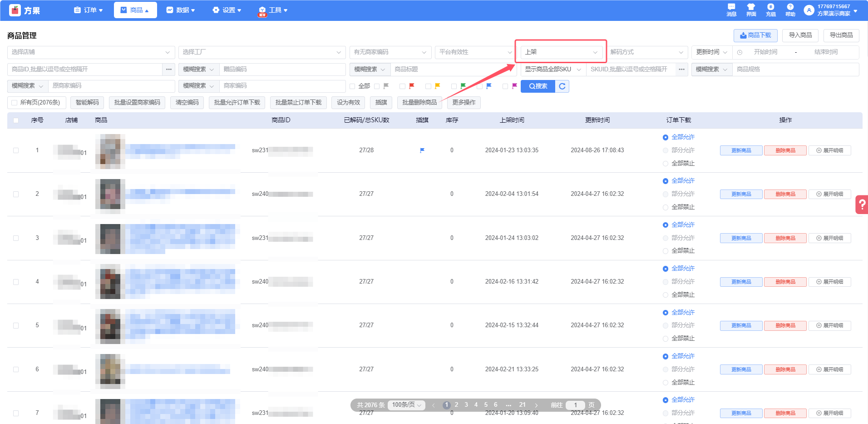Check the red flag filter checkbox

point(402,86)
